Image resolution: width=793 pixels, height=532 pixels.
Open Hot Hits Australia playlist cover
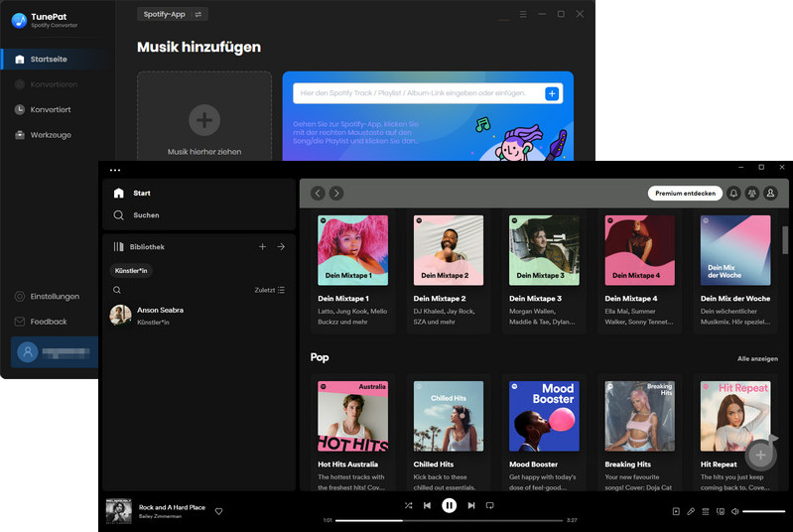pyautogui.click(x=353, y=416)
